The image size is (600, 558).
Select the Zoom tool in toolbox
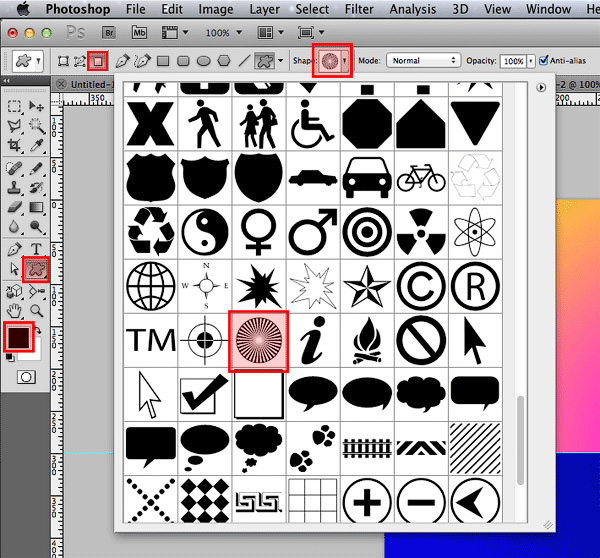(37, 311)
